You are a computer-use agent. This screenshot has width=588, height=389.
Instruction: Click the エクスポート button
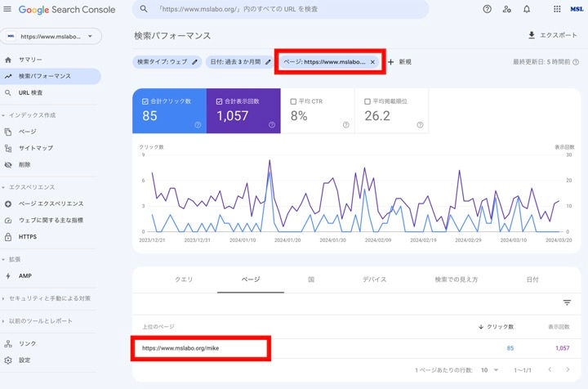(x=552, y=35)
